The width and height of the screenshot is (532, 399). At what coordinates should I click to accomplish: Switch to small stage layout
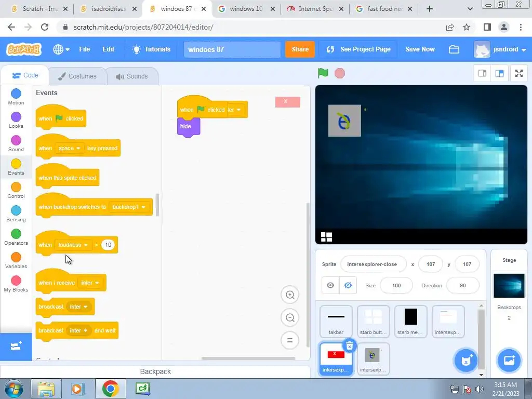pos(482,73)
